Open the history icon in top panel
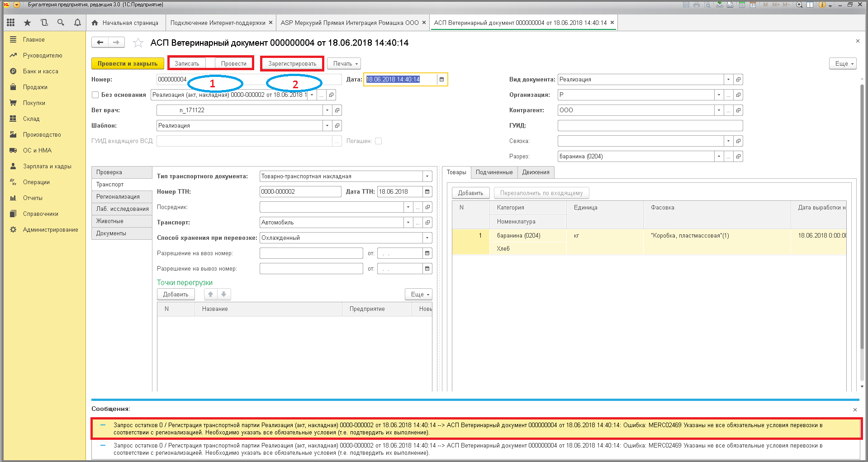868x462 pixels. pyautogui.click(x=44, y=23)
